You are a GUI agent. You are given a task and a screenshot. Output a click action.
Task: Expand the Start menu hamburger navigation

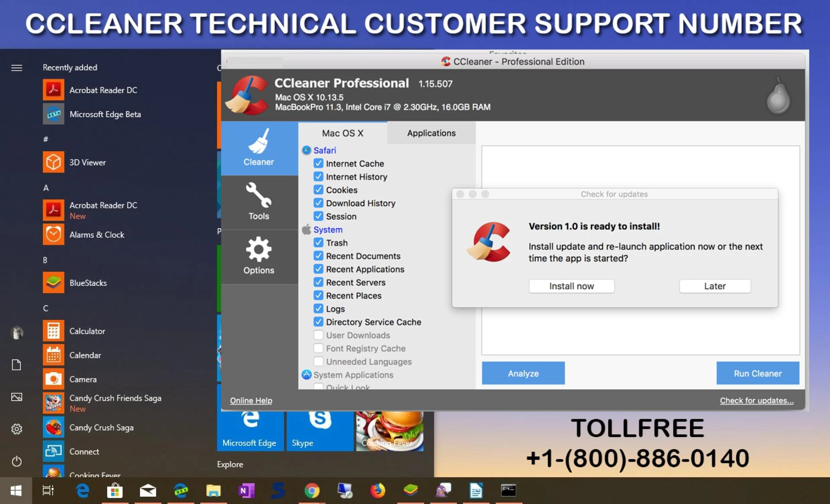point(16,68)
